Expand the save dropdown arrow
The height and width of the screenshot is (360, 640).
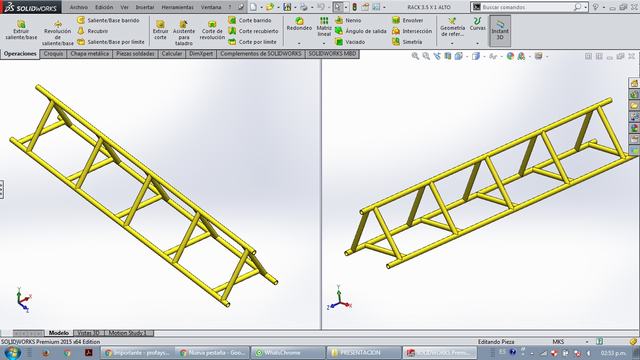pos(295,7)
